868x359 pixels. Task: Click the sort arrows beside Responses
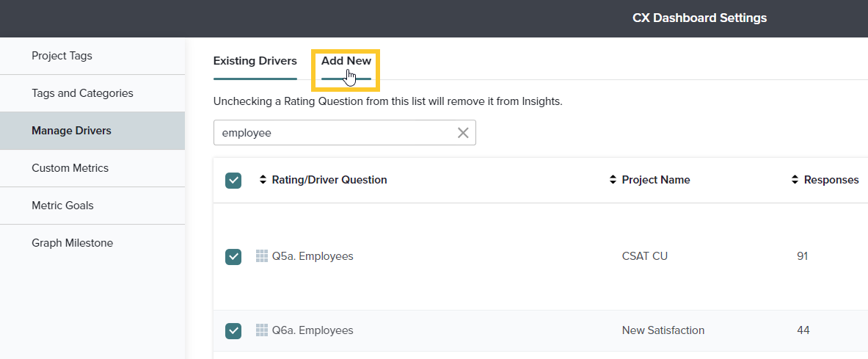pos(795,180)
